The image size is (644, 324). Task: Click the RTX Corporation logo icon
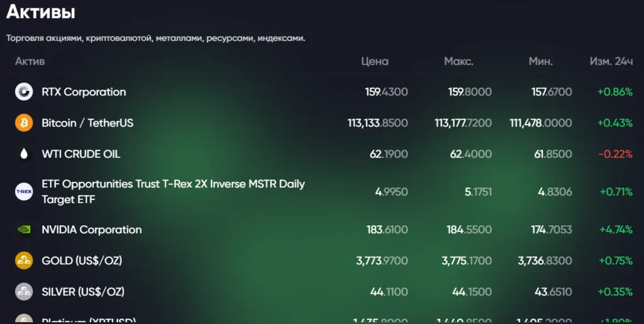click(24, 92)
